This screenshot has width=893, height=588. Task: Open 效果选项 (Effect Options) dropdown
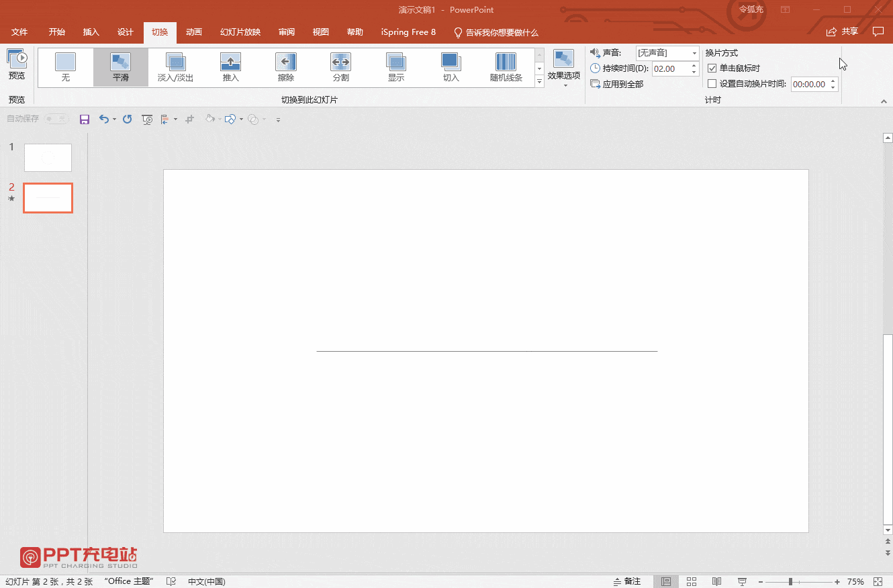click(564, 68)
